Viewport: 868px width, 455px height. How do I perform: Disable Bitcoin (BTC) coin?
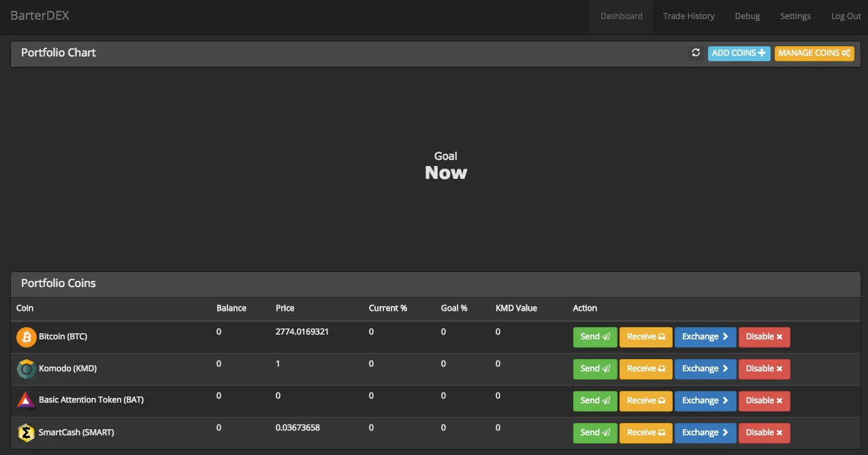coord(765,337)
